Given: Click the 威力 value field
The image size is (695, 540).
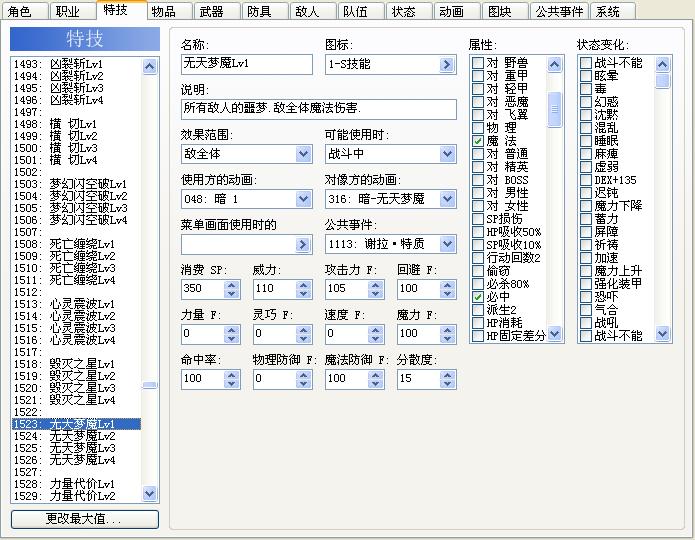Looking at the screenshot, I should (x=275, y=289).
